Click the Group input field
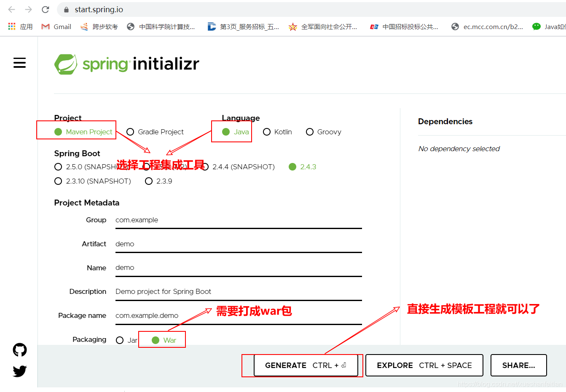Viewport: 566px width, 392px height. point(239,220)
